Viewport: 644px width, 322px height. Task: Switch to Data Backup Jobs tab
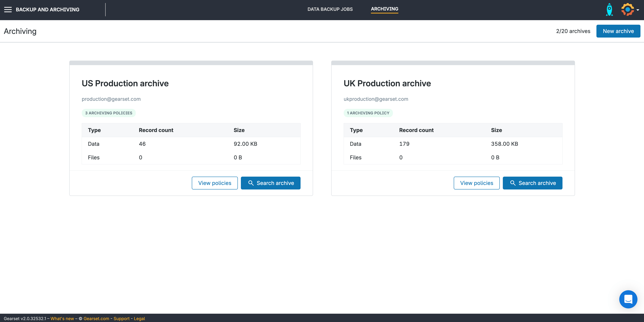point(330,9)
